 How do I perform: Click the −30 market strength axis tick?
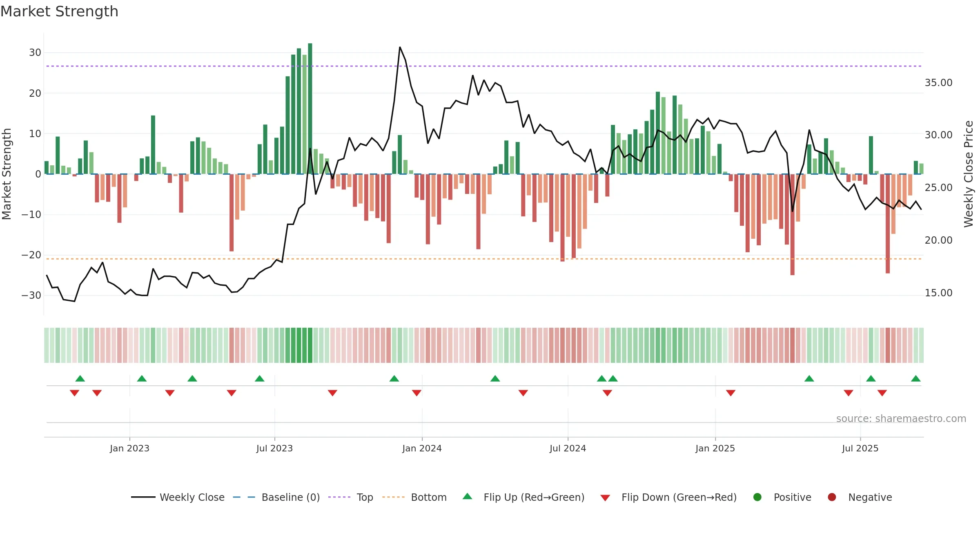tap(31, 295)
